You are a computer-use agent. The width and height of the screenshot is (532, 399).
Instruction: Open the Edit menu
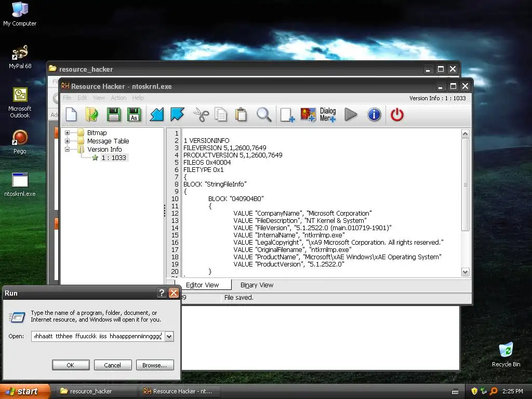pyautogui.click(x=82, y=98)
